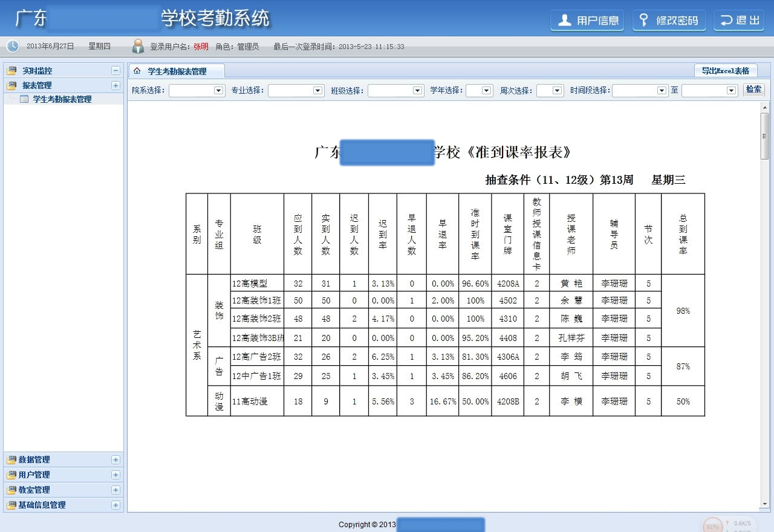Click the logged-in username 张明
This screenshot has height=532, width=774.
tap(201, 46)
